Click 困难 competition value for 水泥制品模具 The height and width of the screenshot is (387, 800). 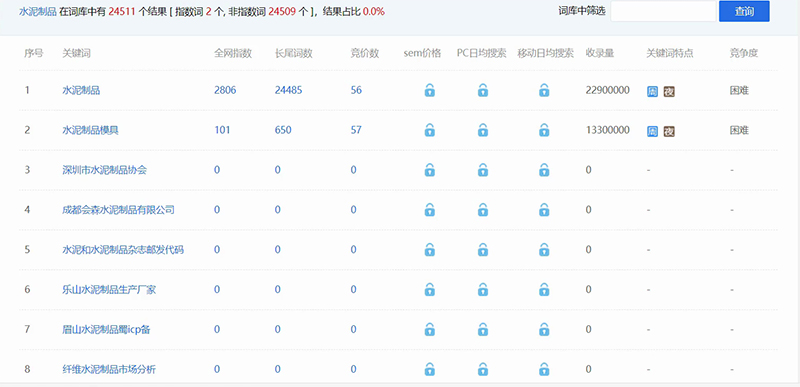point(739,130)
